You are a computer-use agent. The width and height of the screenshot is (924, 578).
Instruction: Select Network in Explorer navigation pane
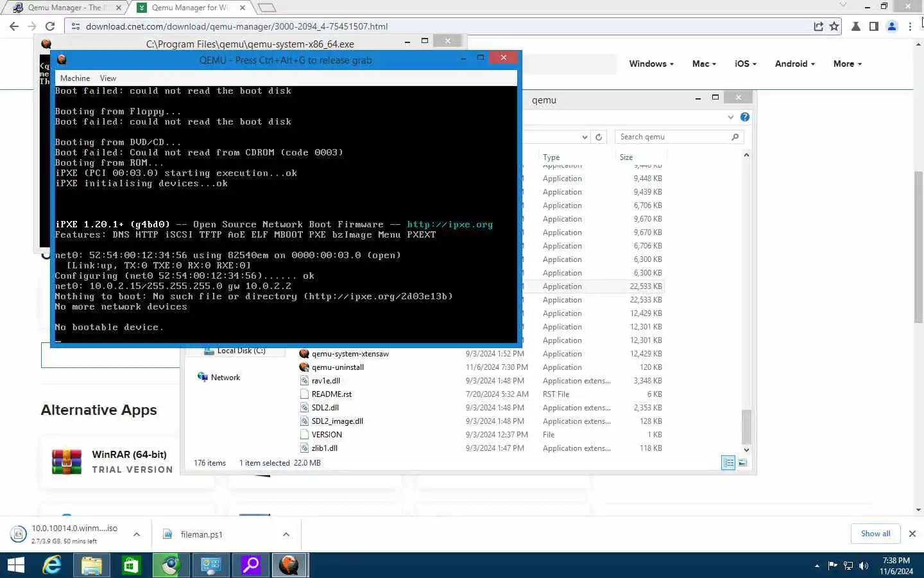(x=225, y=378)
